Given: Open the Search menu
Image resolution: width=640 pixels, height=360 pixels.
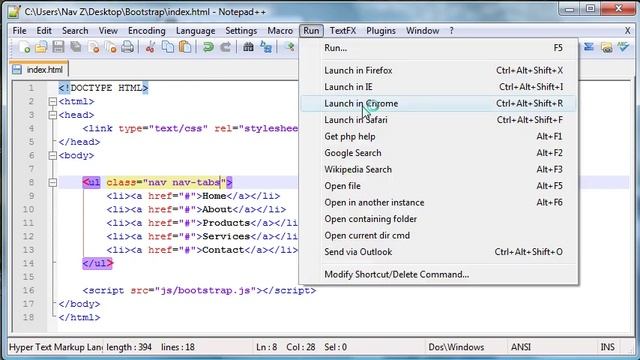Looking at the screenshot, I should pos(75,31).
